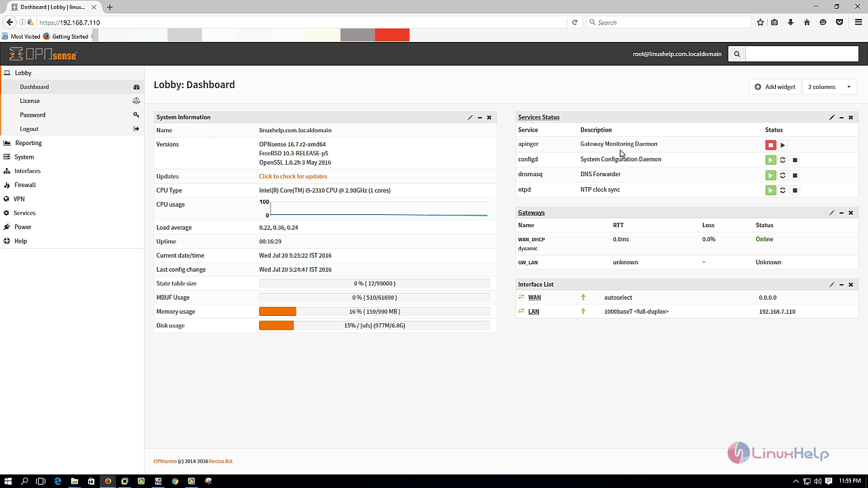This screenshot has height=488, width=868.
Task: Minimize the System Information widget
Action: point(479,117)
